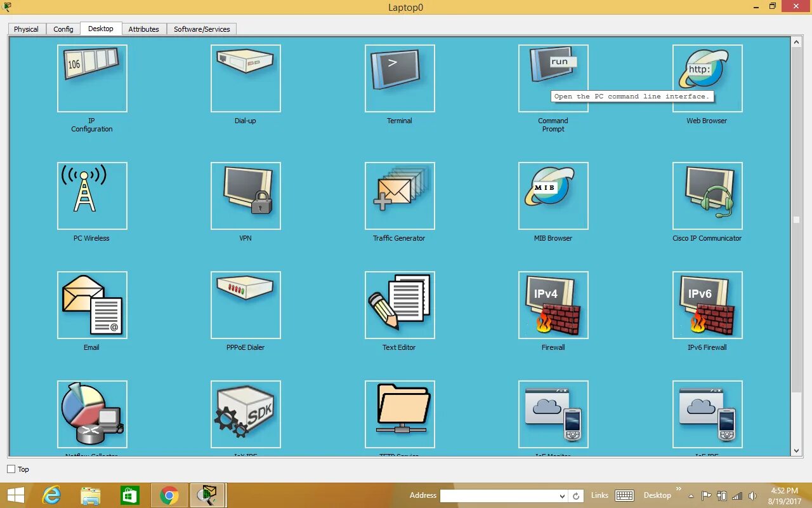The height and width of the screenshot is (508, 812).
Task: Click the IP Configuration label text
Action: pos(92,124)
